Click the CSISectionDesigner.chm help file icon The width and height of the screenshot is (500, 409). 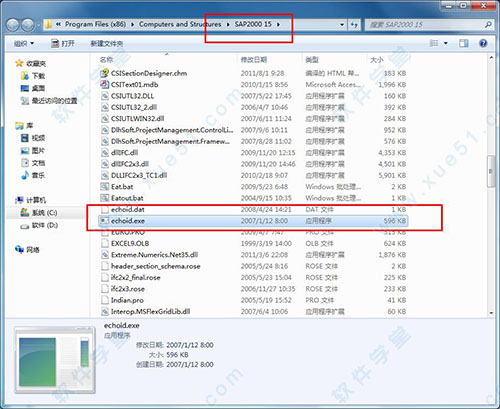pyautogui.click(x=105, y=73)
